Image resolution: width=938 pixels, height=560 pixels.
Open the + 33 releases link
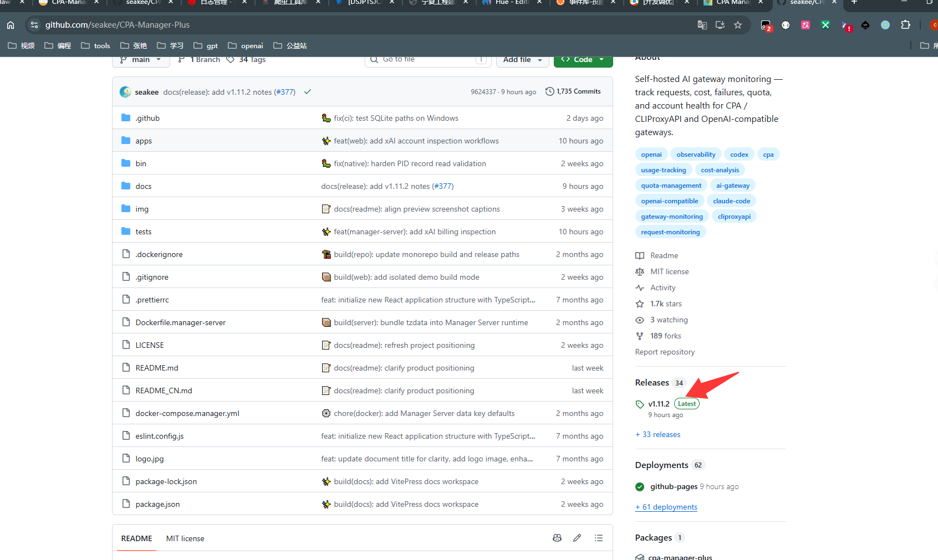(x=658, y=435)
